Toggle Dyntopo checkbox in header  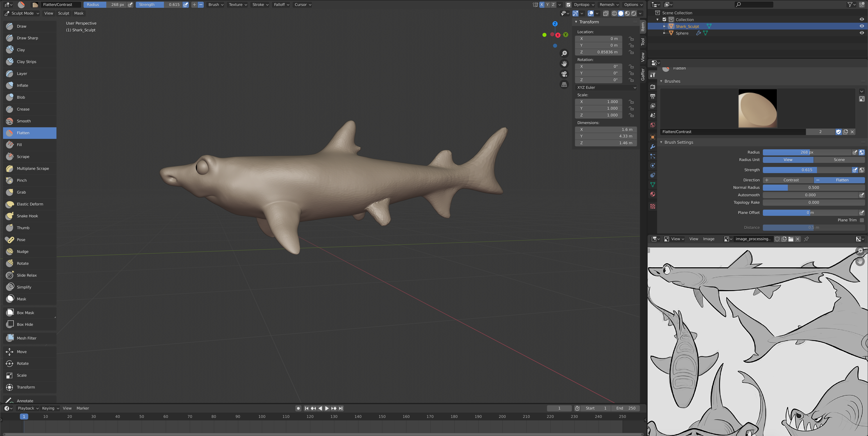(x=568, y=5)
